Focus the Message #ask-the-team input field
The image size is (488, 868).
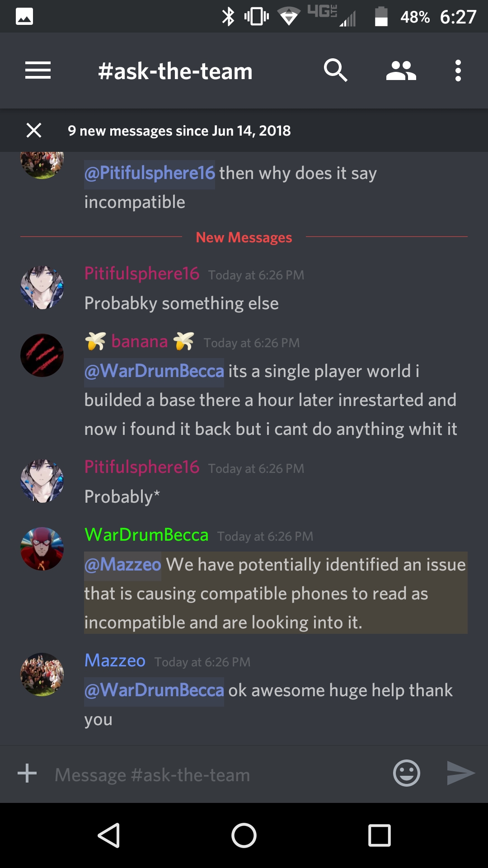(x=217, y=774)
